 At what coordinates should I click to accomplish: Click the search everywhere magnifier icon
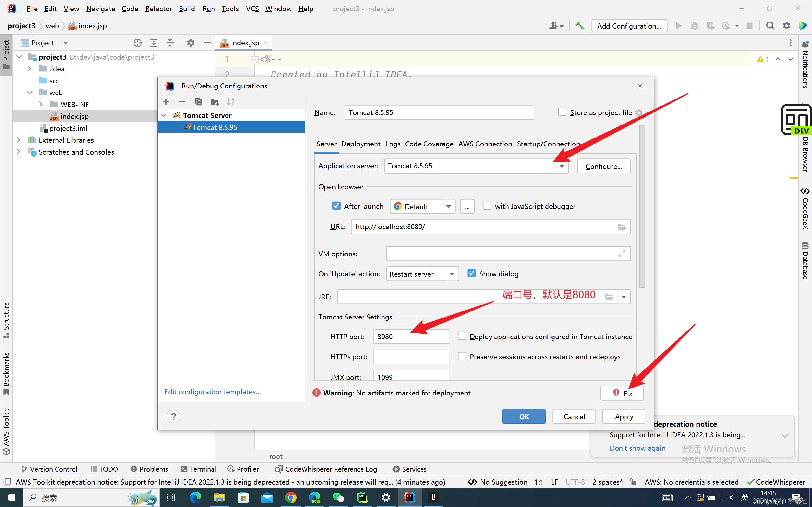pyautogui.click(x=770, y=26)
